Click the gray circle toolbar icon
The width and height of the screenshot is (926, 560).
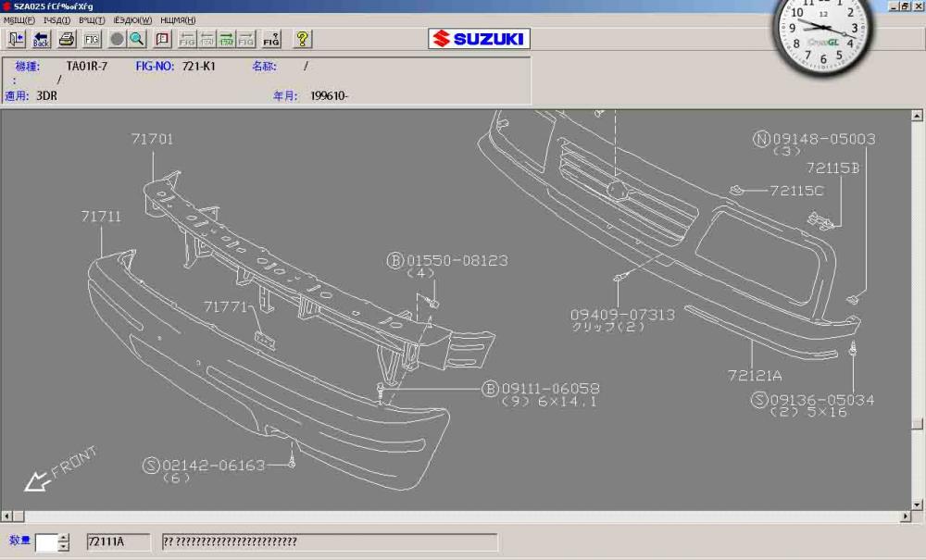(x=118, y=39)
